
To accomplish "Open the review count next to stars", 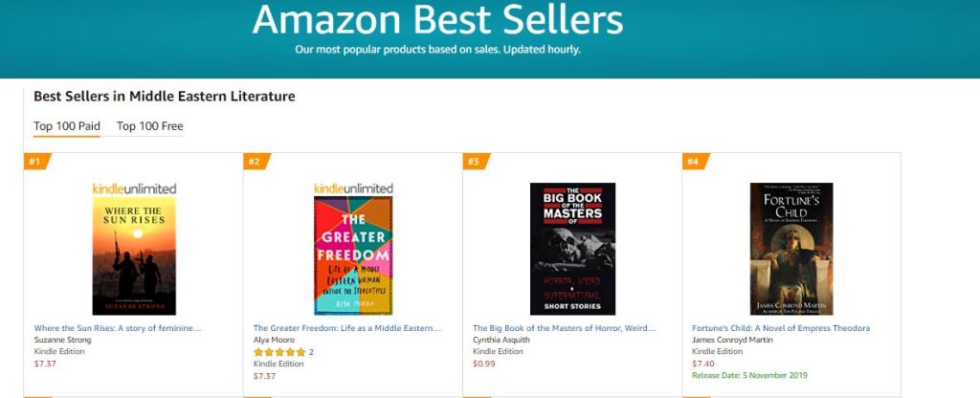I will coord(311,352).
